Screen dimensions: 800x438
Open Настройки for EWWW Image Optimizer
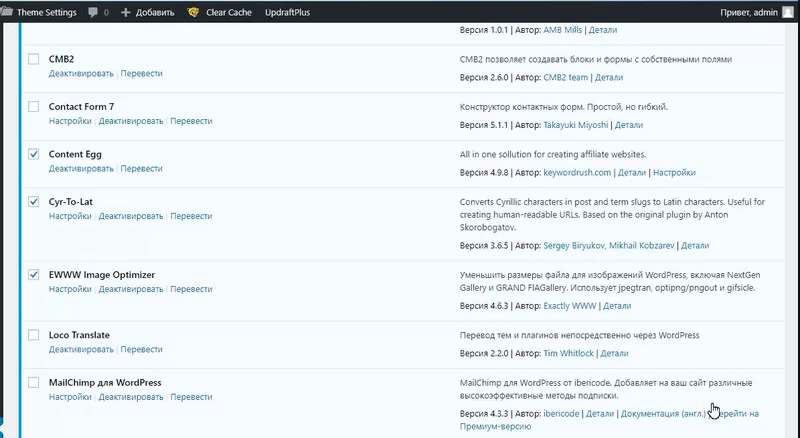click(x=70, y=289)
